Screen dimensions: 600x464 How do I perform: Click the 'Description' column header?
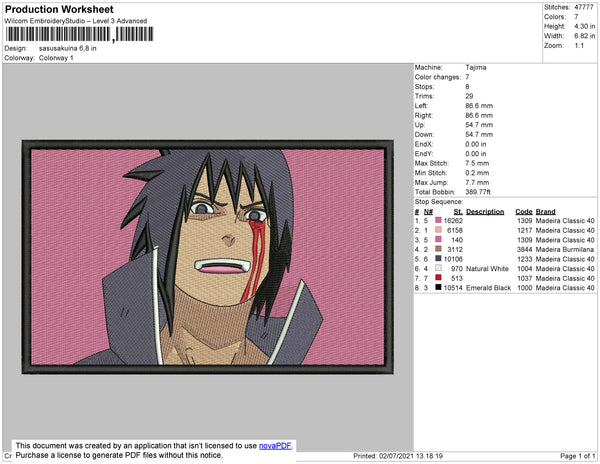click(485, 212)
